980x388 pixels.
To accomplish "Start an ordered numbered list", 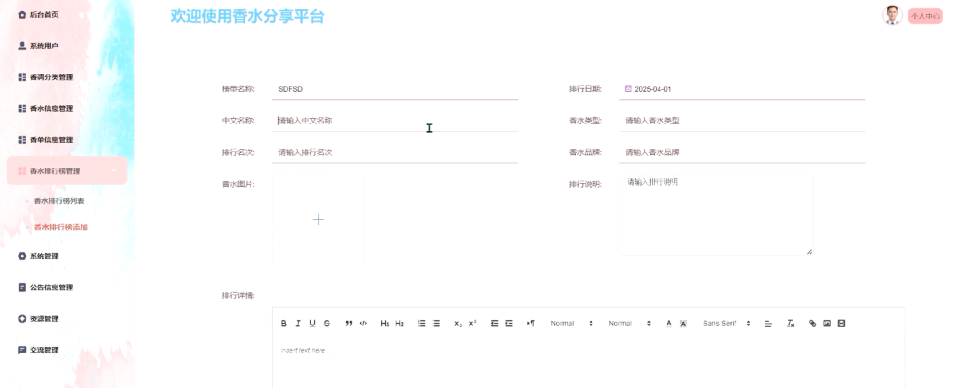I will [x=421, y=323].
